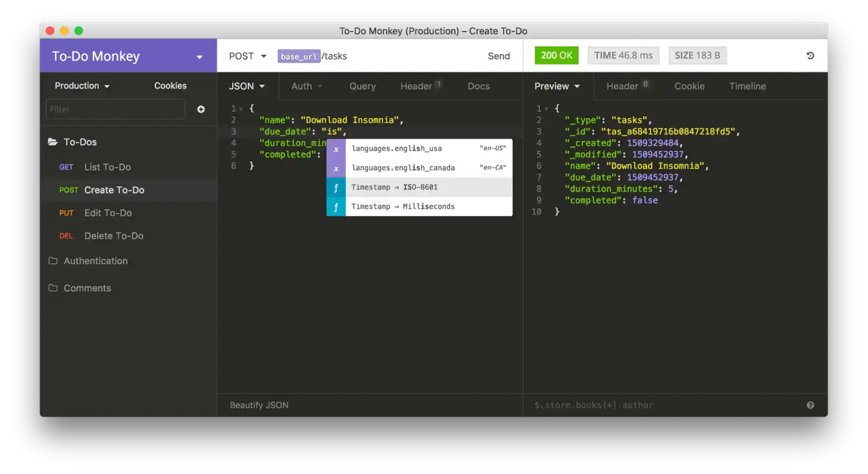Open the request history clock icon
This screenshot has height=474, width=868.
click(x=810, y=55)
